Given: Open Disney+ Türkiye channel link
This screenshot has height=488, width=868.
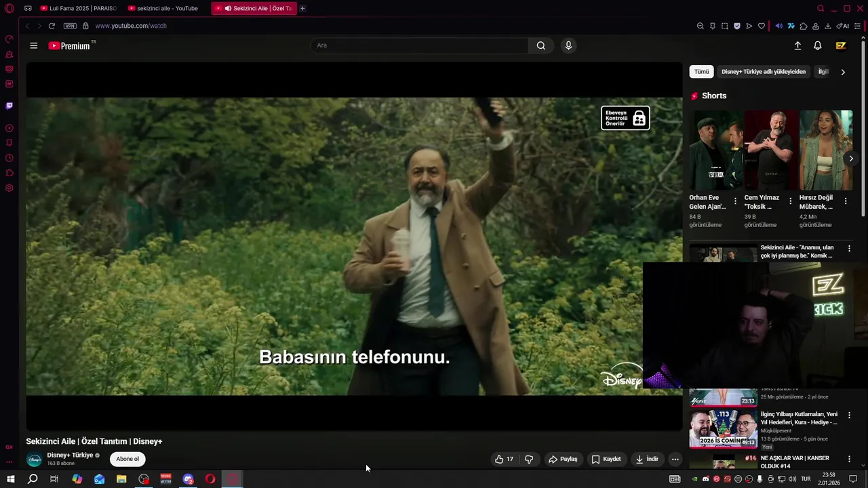Looking at the screenshot, I should tap(70, 455).
